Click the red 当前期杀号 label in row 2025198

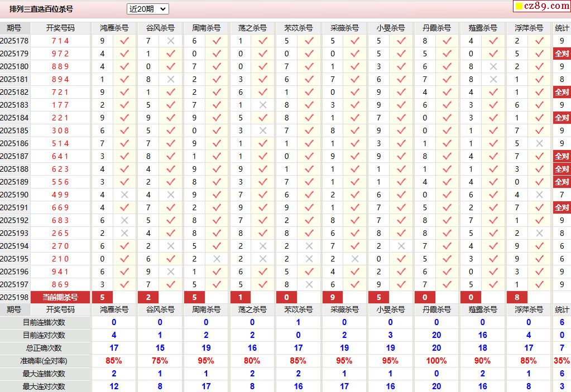click(60, 297)
